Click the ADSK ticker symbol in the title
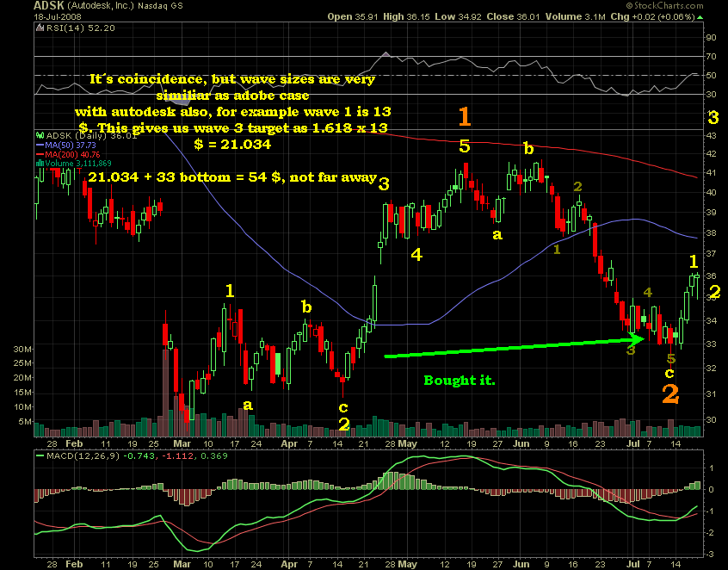Screen dimensions: 728x570 [49, 5]
